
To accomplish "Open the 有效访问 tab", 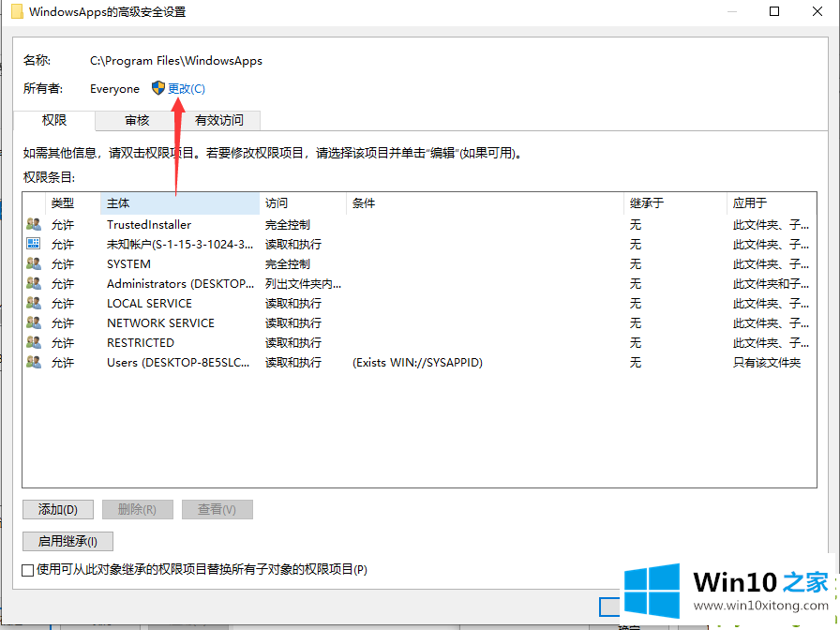I will pyautogui.click(x=219, y=121).
